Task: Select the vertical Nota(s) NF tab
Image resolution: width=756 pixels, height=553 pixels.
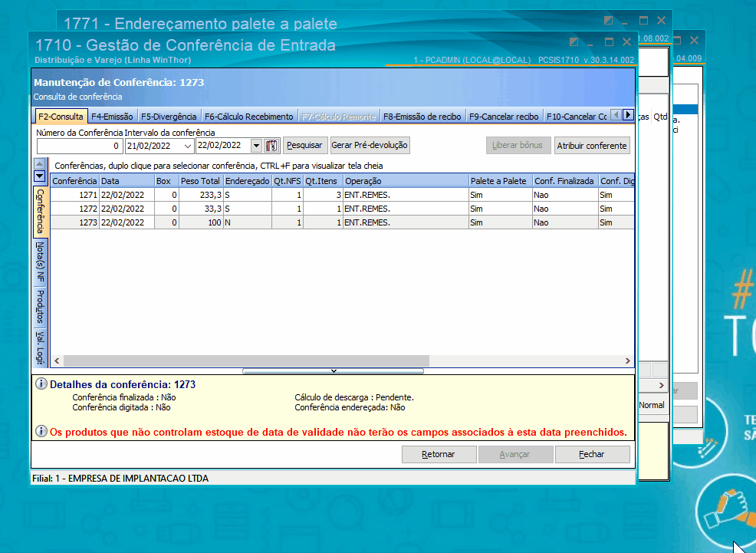Action: 41,262
